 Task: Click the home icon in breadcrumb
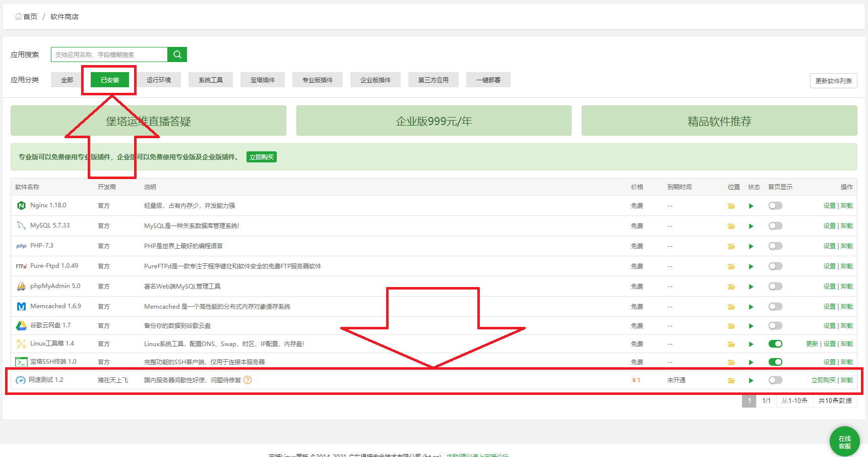click(18, 16)
